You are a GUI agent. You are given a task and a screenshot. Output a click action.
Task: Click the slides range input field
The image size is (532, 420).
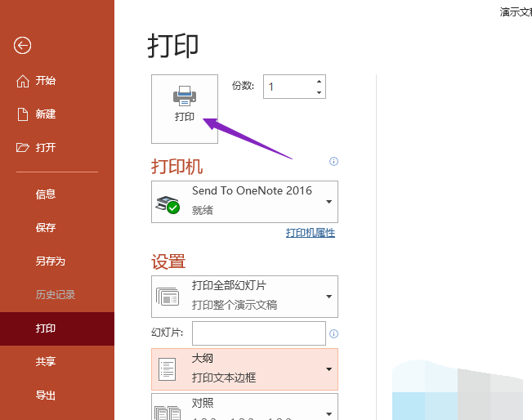[x=258, y=333]
